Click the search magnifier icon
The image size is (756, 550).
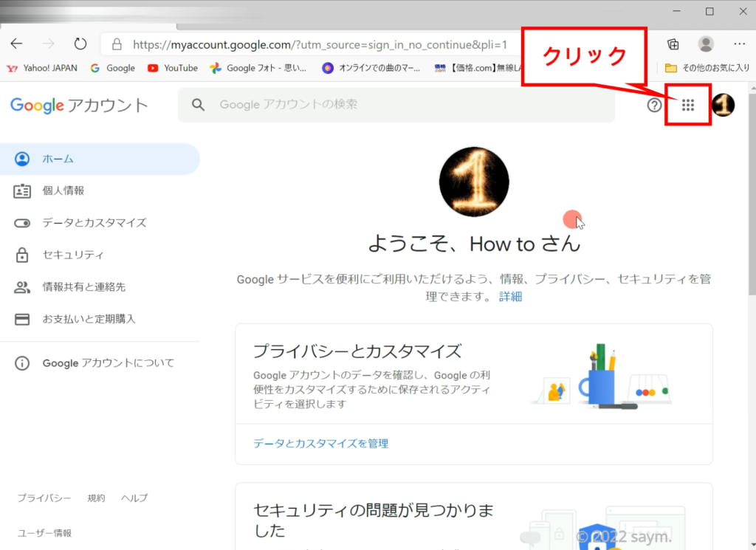click(x=198, y=105)
